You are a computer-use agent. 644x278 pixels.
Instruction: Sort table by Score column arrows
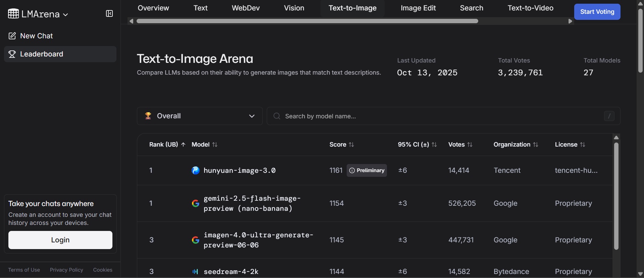coord(351,145)
